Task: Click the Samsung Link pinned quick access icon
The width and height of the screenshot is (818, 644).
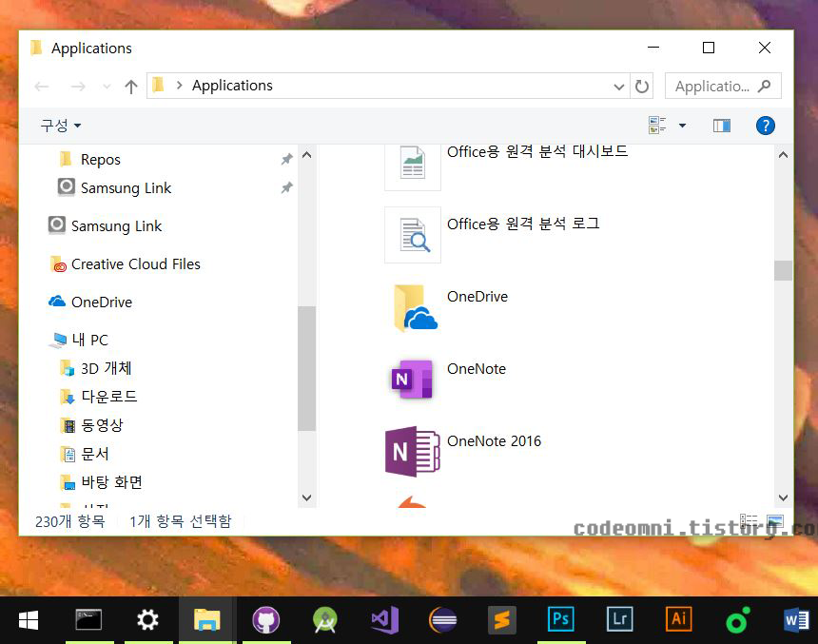Action: pyautogui.click(x=67, y=187)
